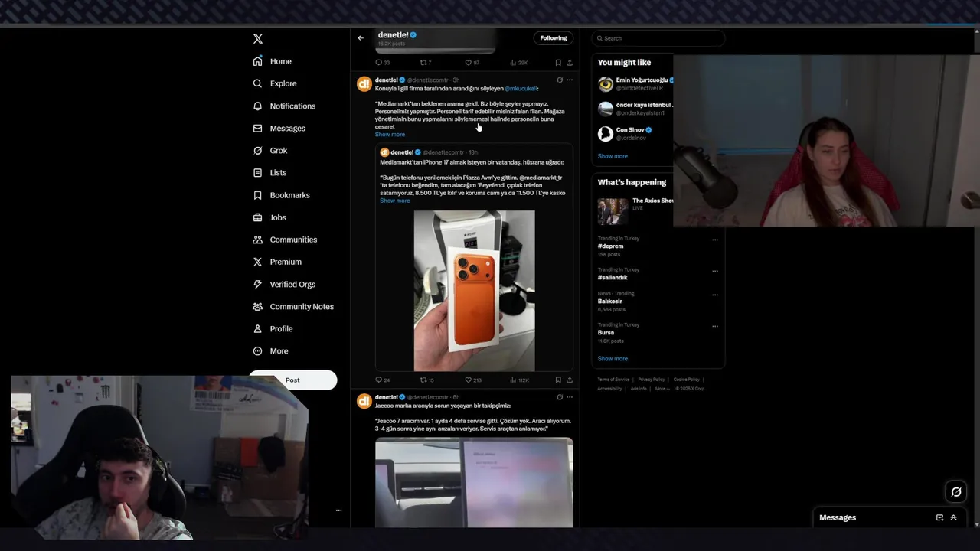The image size is (980, 551).
Task: Repost the post with 15 reposts
Action: [x=426, y=380]
